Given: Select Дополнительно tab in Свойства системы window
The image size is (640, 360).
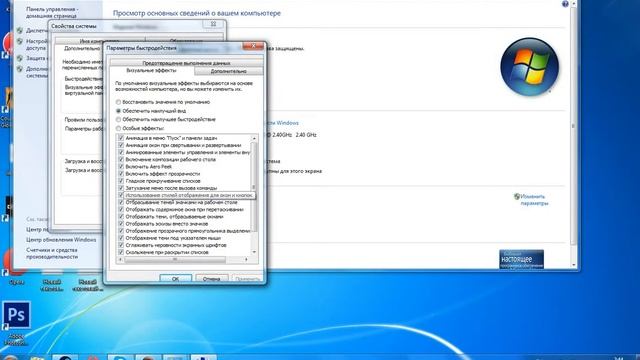Looking at the screenshot, I should 82,48.
